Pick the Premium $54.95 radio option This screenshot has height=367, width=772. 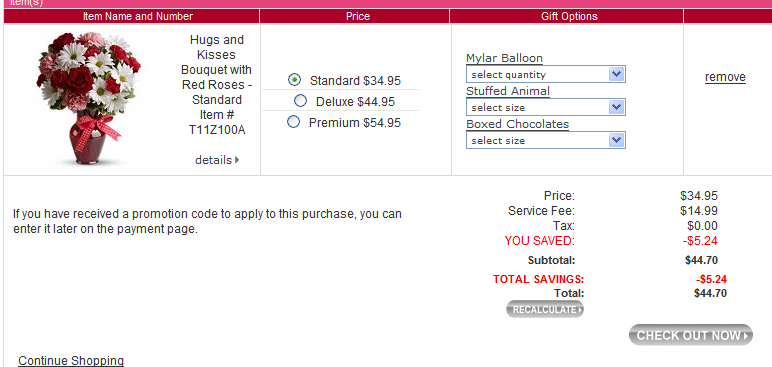[293, 122]
